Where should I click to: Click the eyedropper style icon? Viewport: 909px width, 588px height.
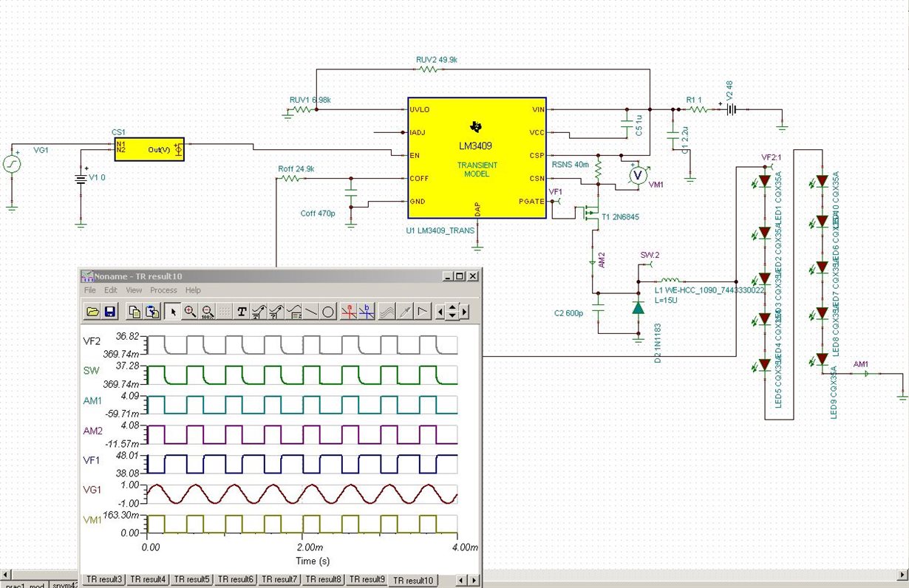[x=405, y=312]
